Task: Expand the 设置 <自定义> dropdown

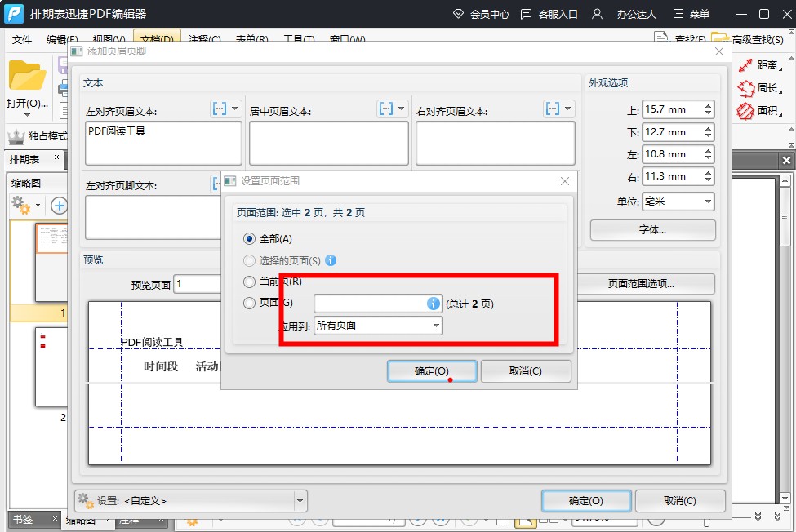Action: click(x=300, y=500)
